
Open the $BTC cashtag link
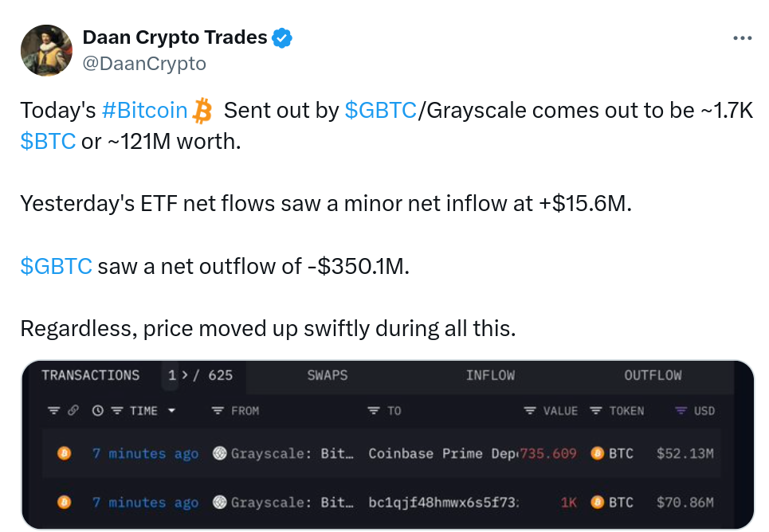(x=48, y=141)
